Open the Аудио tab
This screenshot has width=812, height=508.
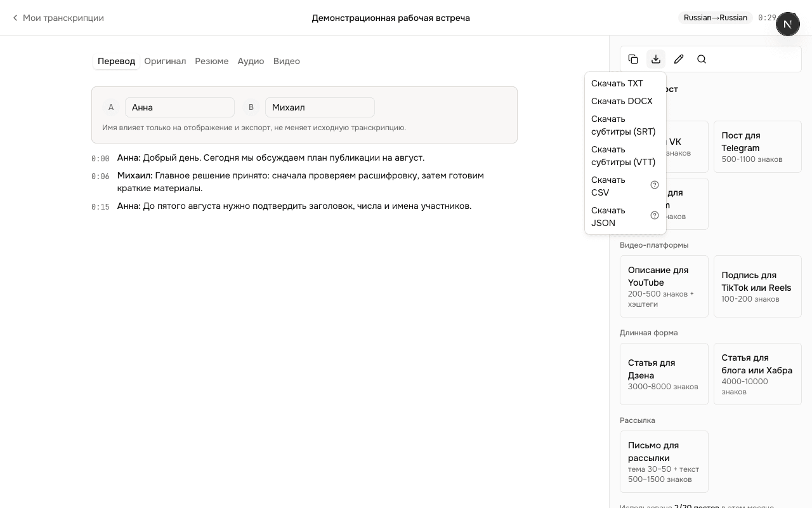(251, 61)
